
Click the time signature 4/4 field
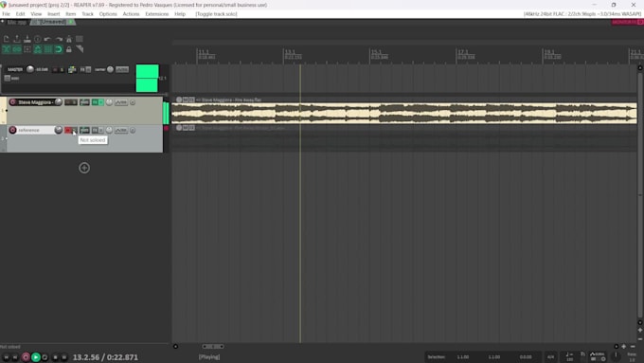pyautogui.click(x=551, y=356)
